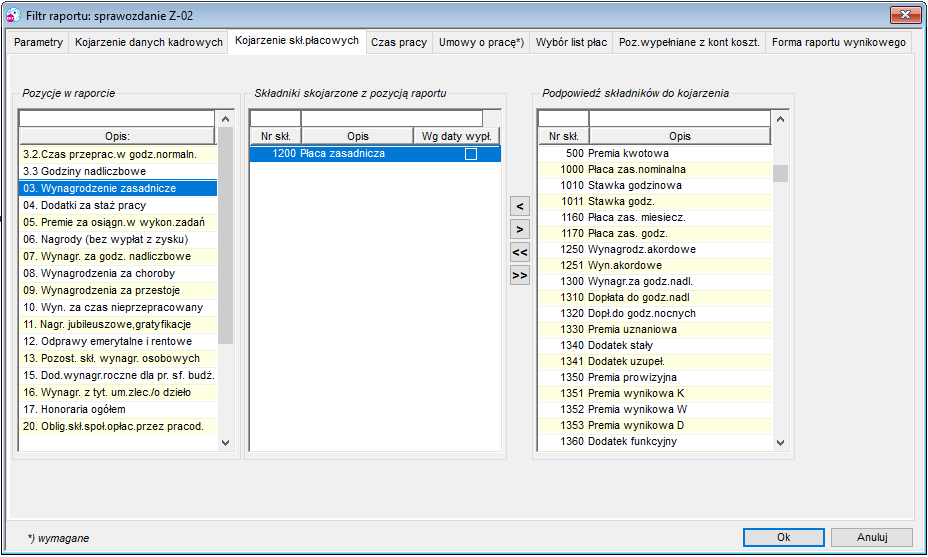This screenshot has height=557, width=928.
Task: Move all components left with << button
Action: click(520, 253)
